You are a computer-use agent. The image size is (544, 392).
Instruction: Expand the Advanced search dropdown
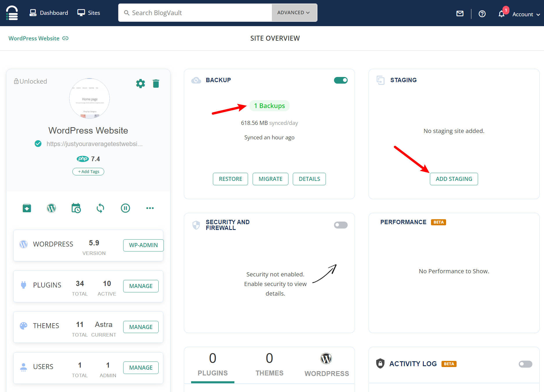[x=294, y=13]
